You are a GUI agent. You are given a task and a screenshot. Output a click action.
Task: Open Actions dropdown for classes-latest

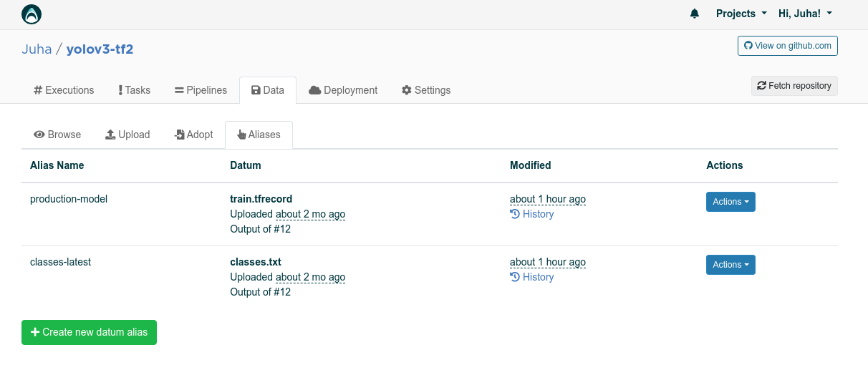pos(730,265)
